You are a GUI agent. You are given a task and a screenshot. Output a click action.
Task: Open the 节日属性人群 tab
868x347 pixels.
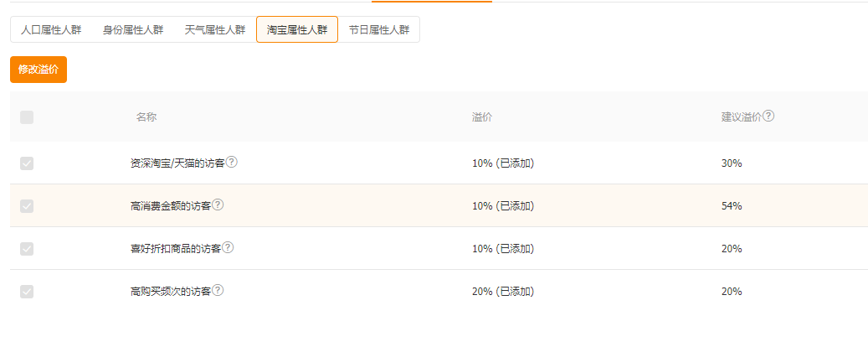(x=379, y=30)
